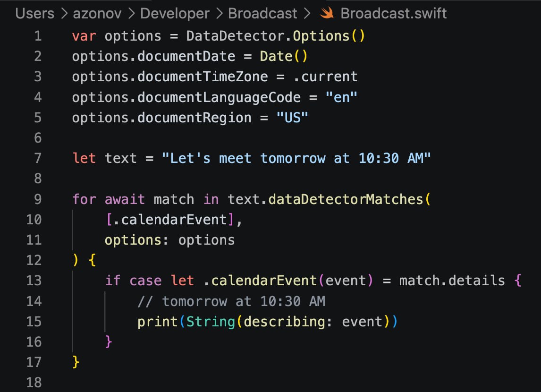Expand chevron after Users breadcrumb
The height and width of the screenshot is (392, 541).
point(64,13)
